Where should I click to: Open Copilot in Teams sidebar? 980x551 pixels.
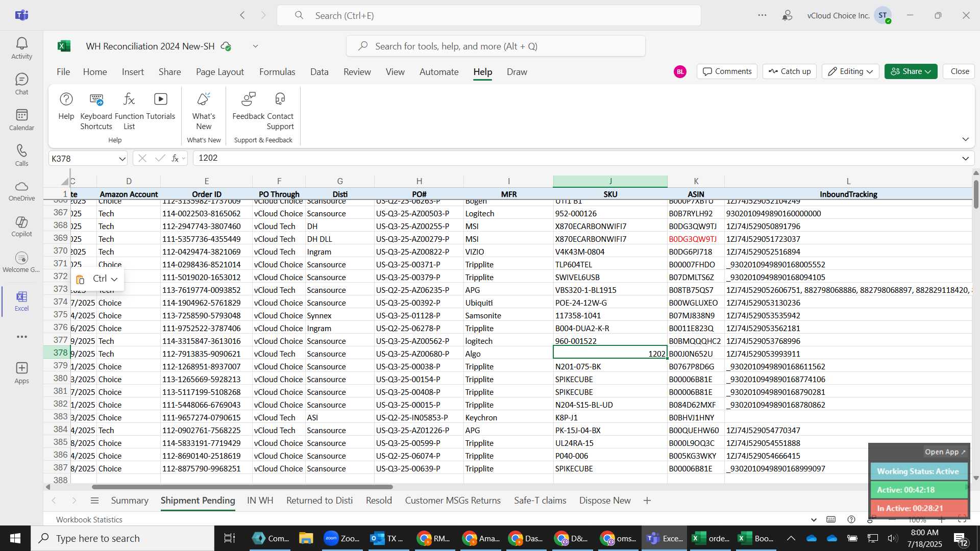click(21, 227)
